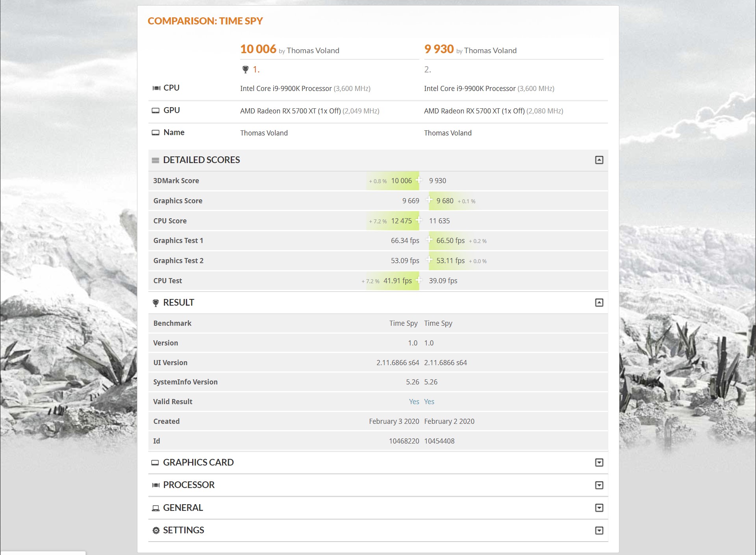Click plus marker next to 41.91 fps
Viewport: 756px width, 555px height.
pos(419,280)
